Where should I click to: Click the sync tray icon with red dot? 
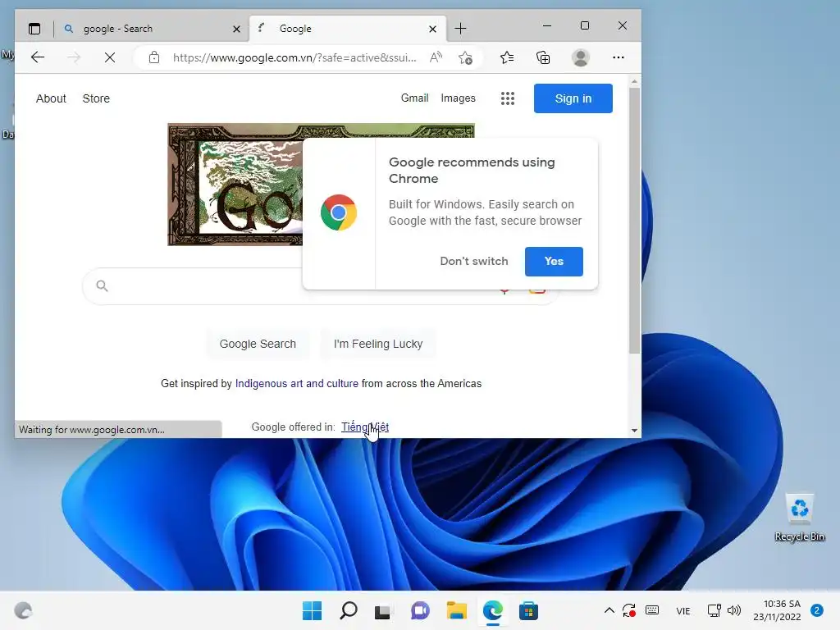coord(629,610)
